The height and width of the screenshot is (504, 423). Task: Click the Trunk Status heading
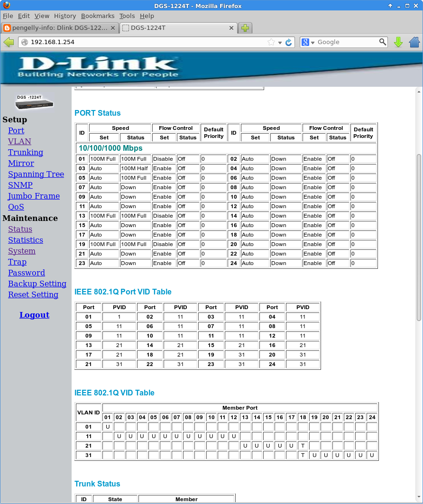click(x=97, y=484)
